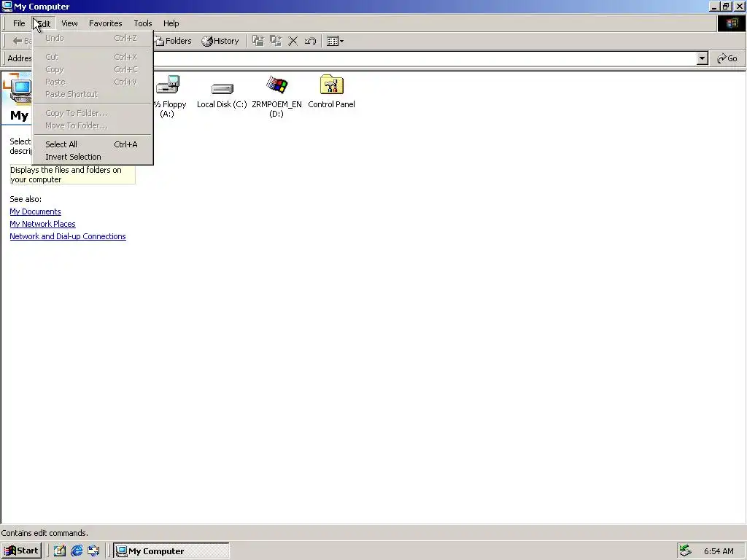747x560 pixels.
Task: Open the Favorites menu
Action: point(105,23)
